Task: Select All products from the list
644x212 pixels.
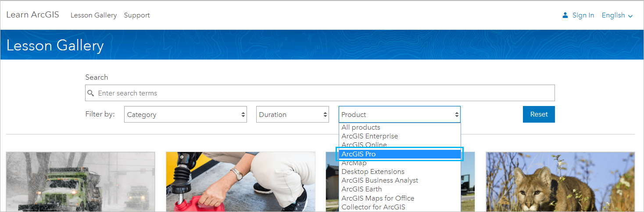Action: tap(400, 127)
